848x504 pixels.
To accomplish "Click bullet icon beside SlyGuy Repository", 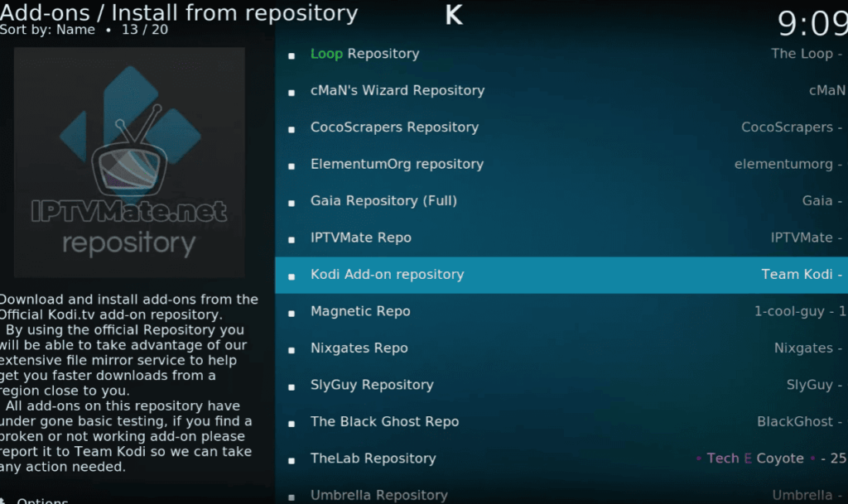I will pos(291,386).
